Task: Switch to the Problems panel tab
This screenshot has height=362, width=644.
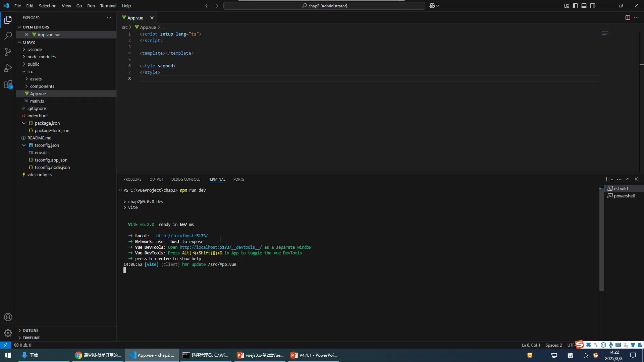Action: [x=132, y=179]
